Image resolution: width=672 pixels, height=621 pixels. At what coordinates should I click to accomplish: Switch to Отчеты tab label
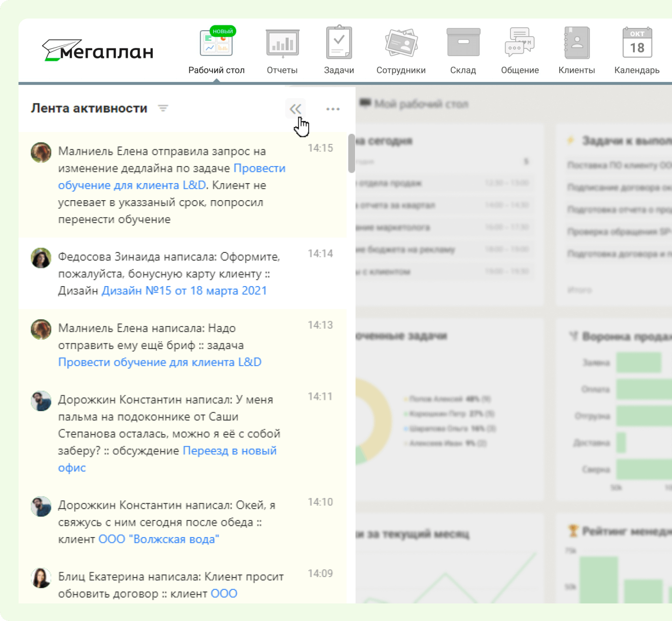click(282, 70)
